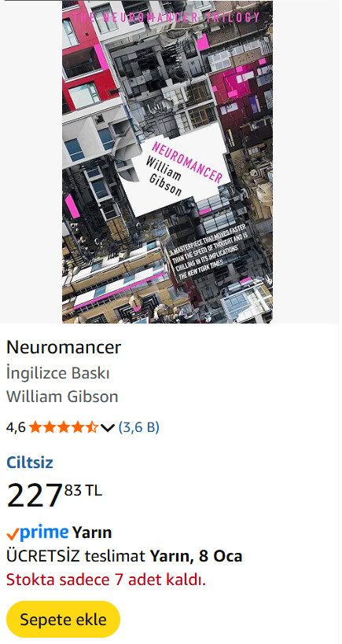Open the 3,6 B reviews link
The width and height of the screenshot is (342, 644).
coord(138,427)
